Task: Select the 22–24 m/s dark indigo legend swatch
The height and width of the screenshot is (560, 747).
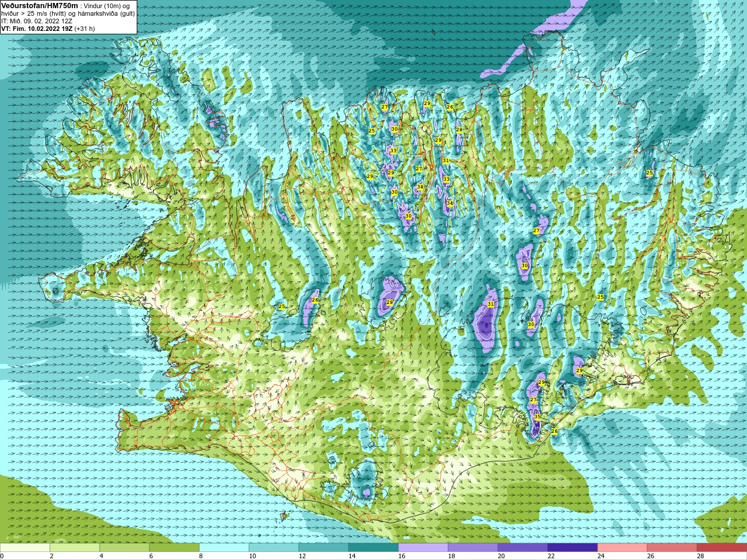Action: [573, 548]
